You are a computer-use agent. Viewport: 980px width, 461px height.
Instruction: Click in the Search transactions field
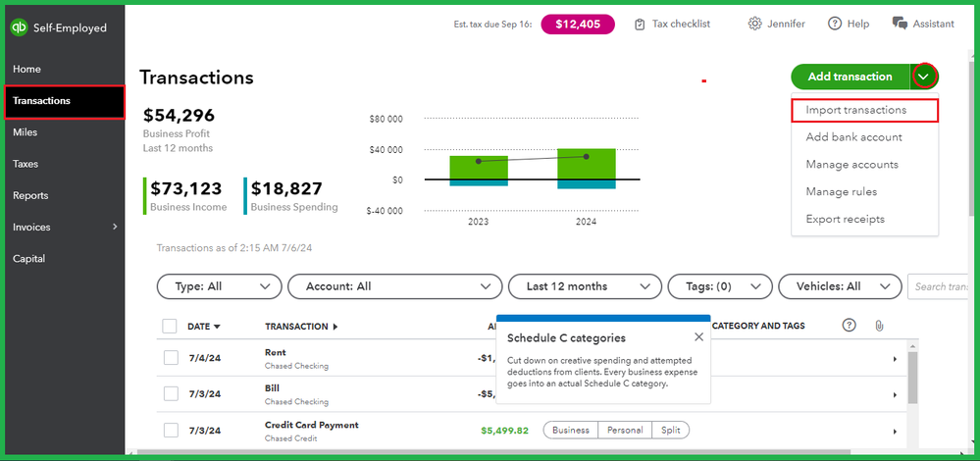click(940, 286)
